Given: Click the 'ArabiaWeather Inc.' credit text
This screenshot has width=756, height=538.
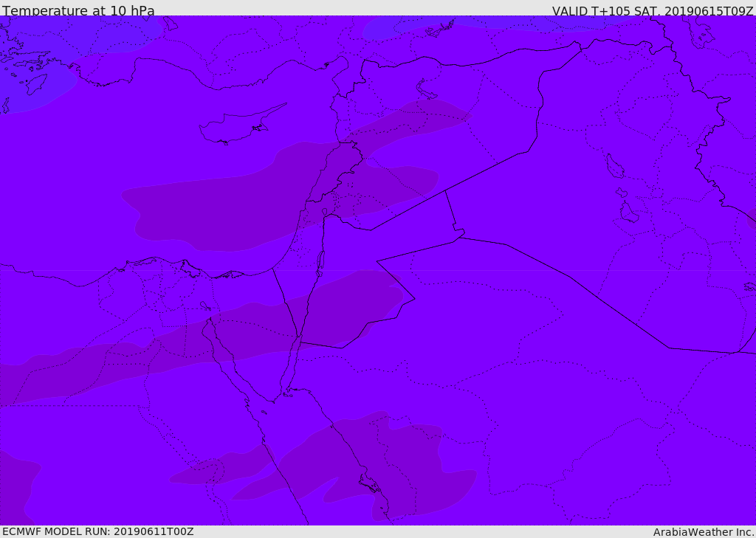Looking at the screenshot, I should [704, 532].
